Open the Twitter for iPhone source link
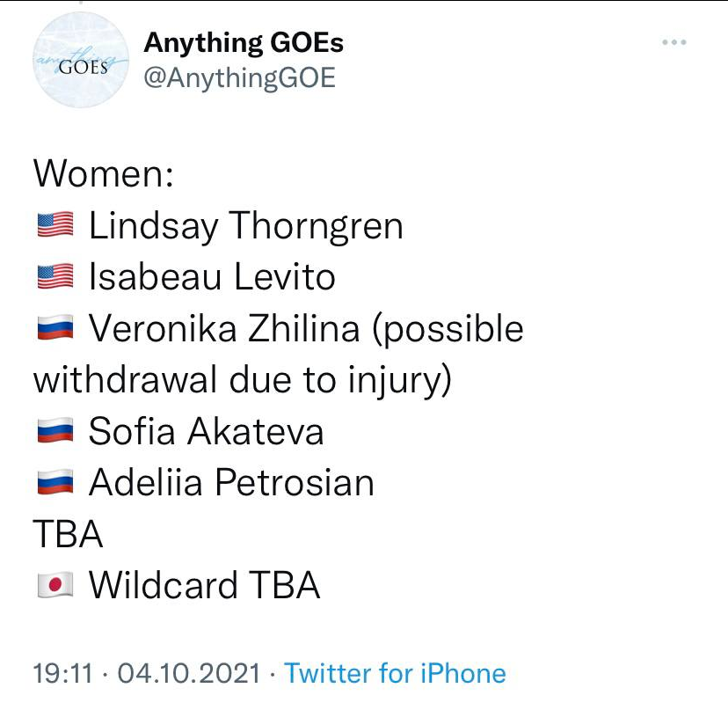 tap(396, 674)
